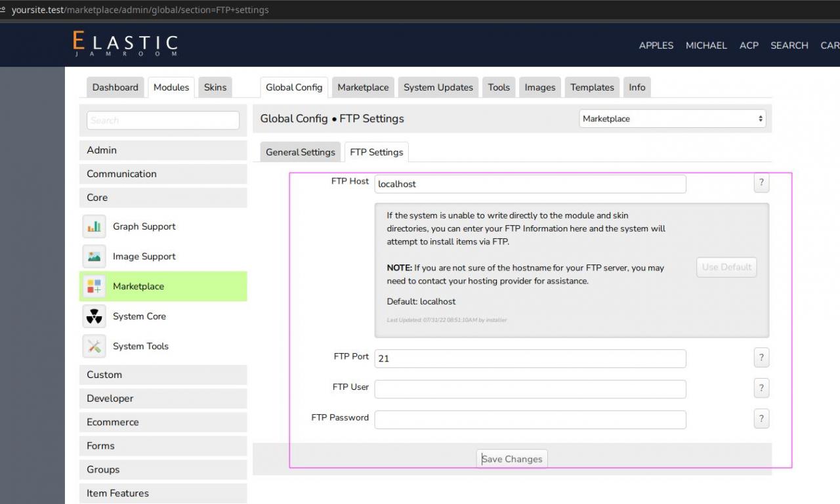
Task: Show help for the FTP Password field
Action: [x=761, y=419]
